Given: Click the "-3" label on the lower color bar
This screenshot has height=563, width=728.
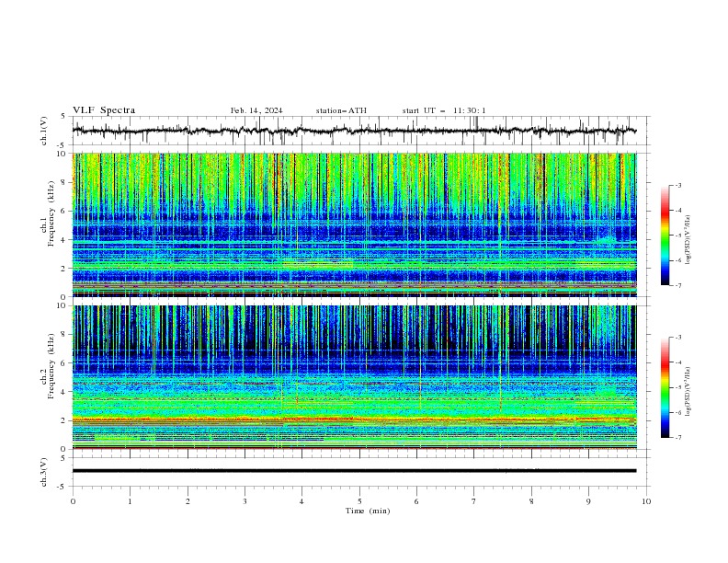Looking at the screenshot, I should point(678,338).
